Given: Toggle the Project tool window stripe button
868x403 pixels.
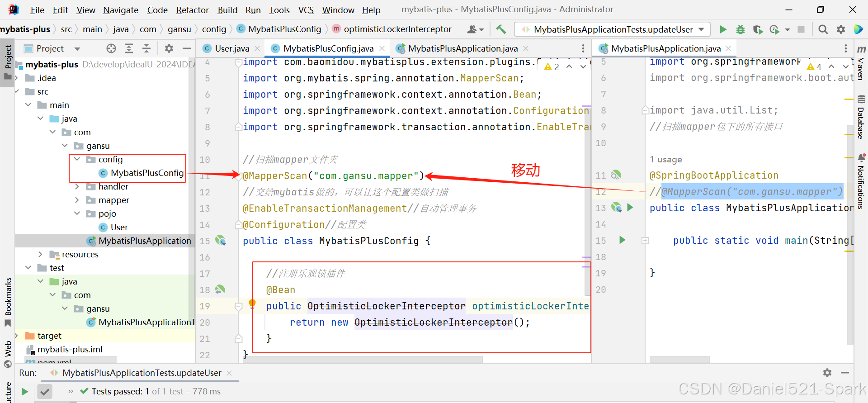Looking at the screenshot, I should tap(8, 62).
